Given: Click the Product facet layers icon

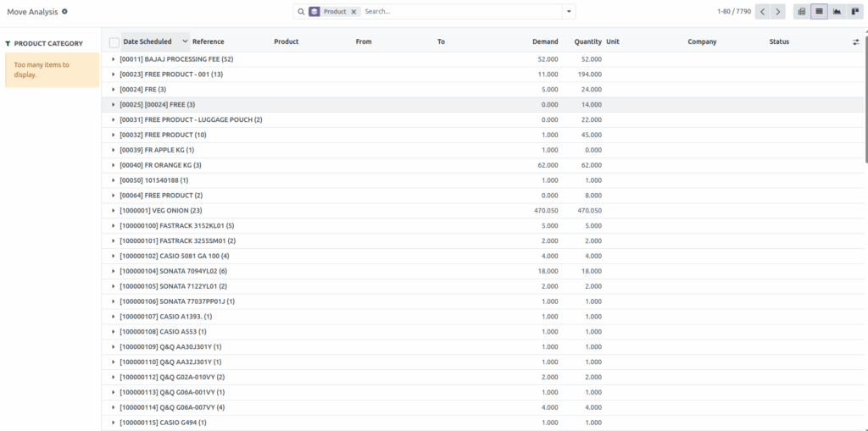Looking at the screenshot, I should coord(314,12).
